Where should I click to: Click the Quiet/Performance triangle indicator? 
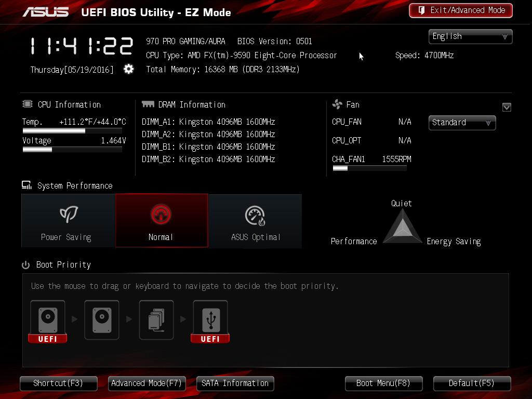pos(403,226)
